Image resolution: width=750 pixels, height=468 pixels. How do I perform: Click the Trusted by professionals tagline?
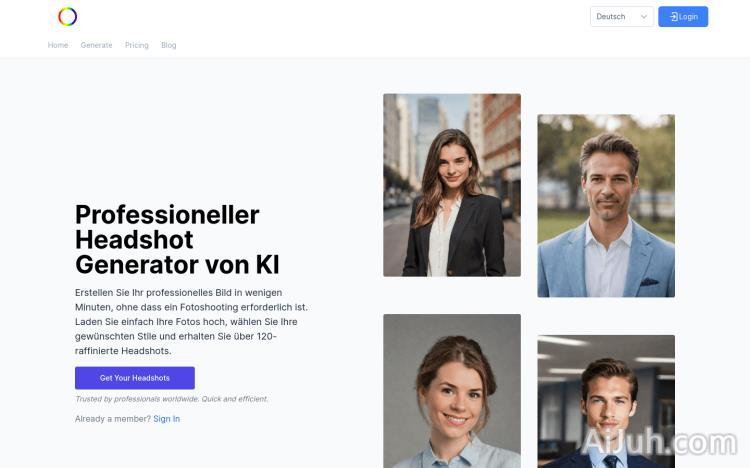[172, 399]
